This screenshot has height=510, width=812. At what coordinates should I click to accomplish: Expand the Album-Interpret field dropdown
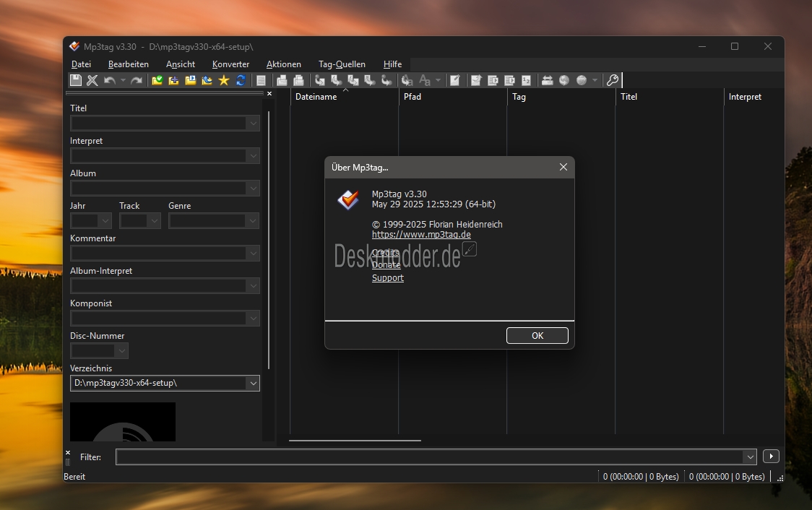coord(254,286)
